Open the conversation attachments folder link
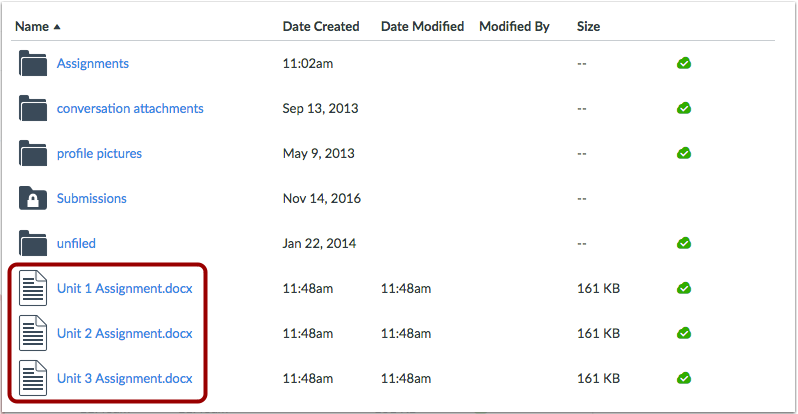This screenshot has width=798, height=414. (x=130, y=108)
